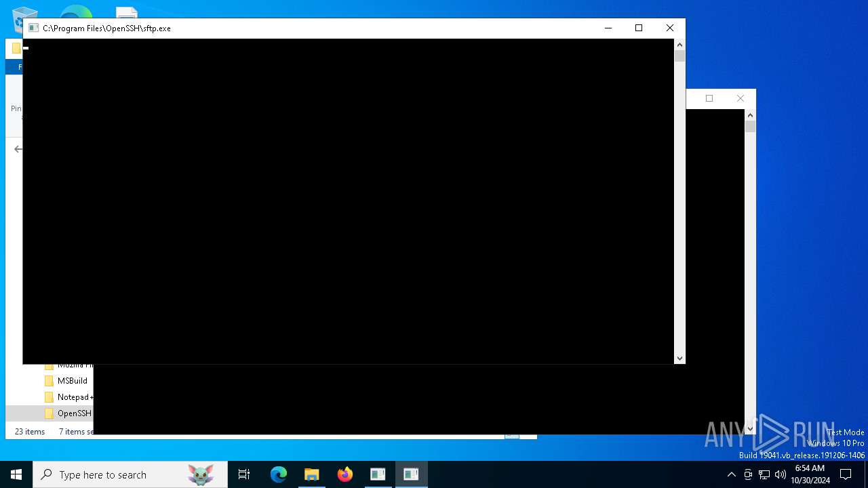Click the sftp.exe vertical scrollbar thumb
Screen dimensions: 868x488
[x=679, y=56]
